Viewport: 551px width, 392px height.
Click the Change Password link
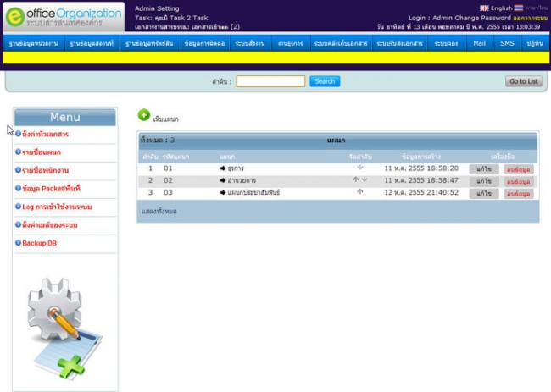(x=483, y=18)
